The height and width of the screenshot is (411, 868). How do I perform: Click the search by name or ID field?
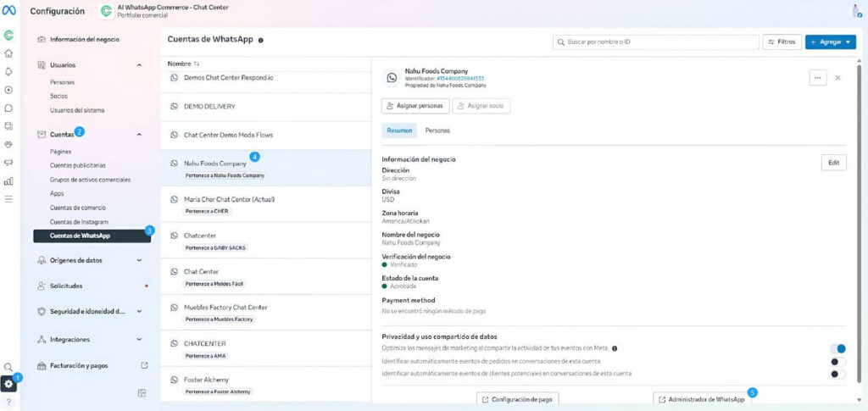pyautogui.click(x=654, y=41)
